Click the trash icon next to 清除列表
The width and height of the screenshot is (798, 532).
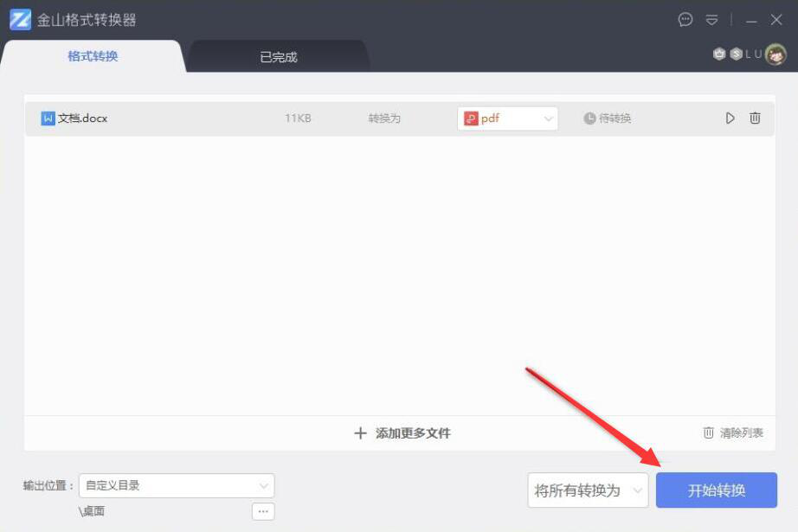[709, 433]
